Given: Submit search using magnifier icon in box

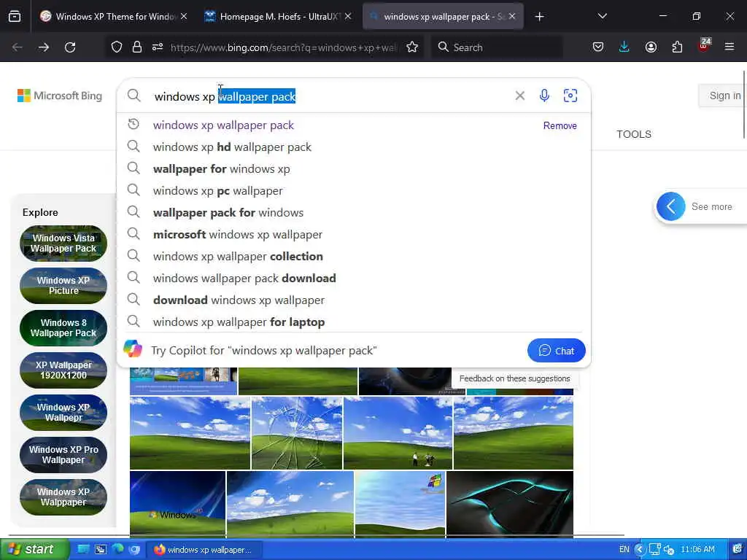Looking at the screenshot, I should coord(134,96).
